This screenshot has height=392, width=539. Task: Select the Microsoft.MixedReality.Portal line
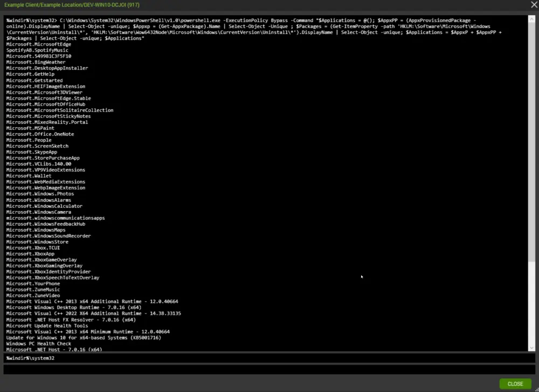click(x=47, y=122)
